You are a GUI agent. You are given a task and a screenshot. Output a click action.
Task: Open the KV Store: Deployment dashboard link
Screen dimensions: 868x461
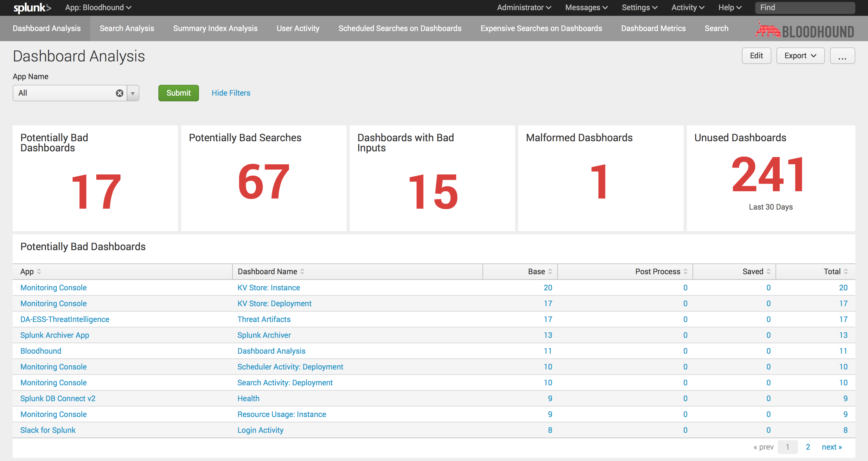(x=274, y=303)
